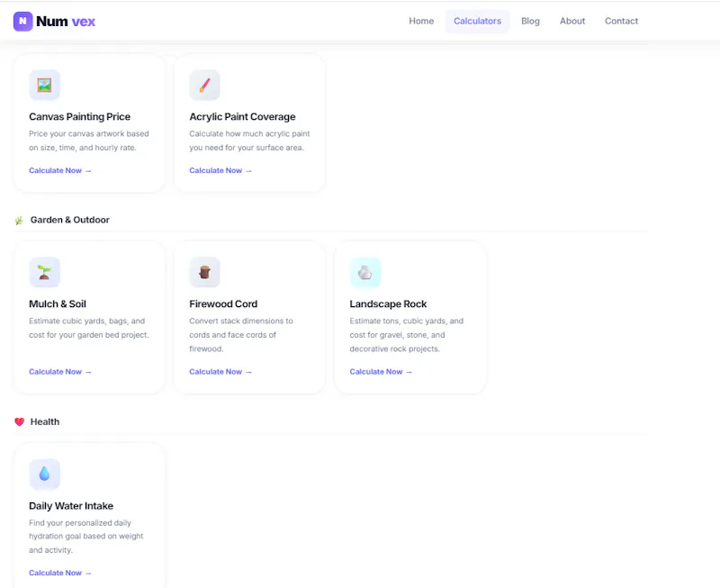Click the Acrylic Paint Coverage brush icon
Viewport: 720px width, 588px height.
205,85
